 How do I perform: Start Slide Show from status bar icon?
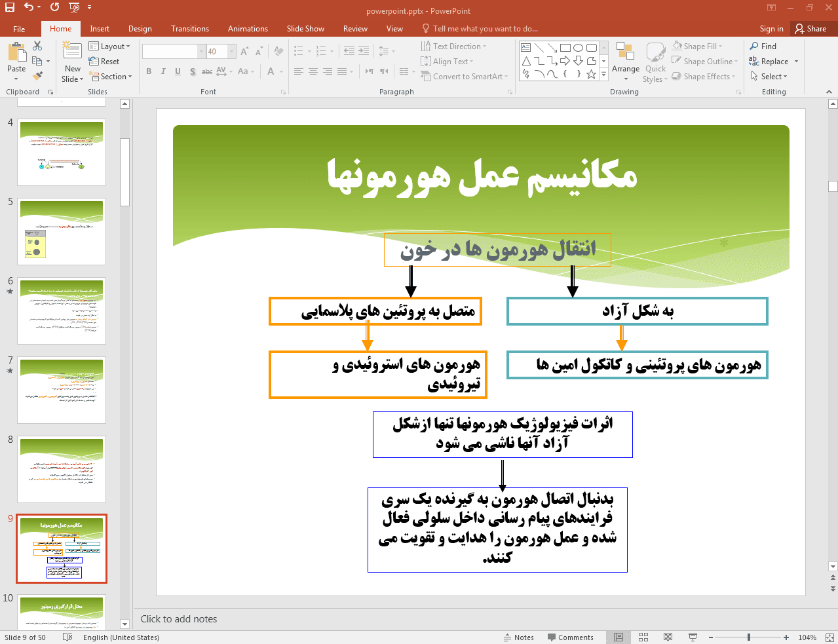tap(693, 637)
